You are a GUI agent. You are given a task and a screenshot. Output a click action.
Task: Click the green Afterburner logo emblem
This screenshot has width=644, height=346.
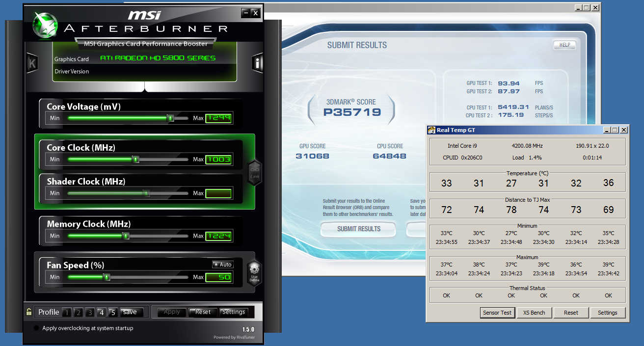click(44, 25)
